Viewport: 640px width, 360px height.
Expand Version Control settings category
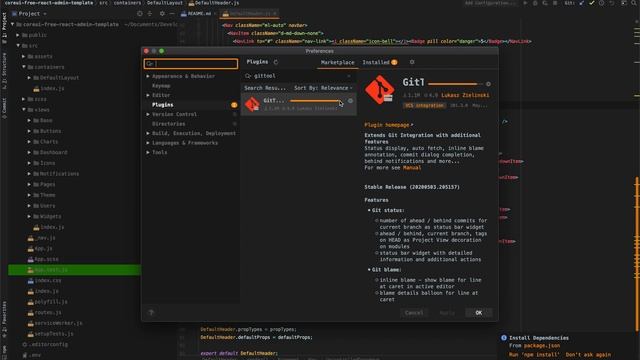(148, 114)
